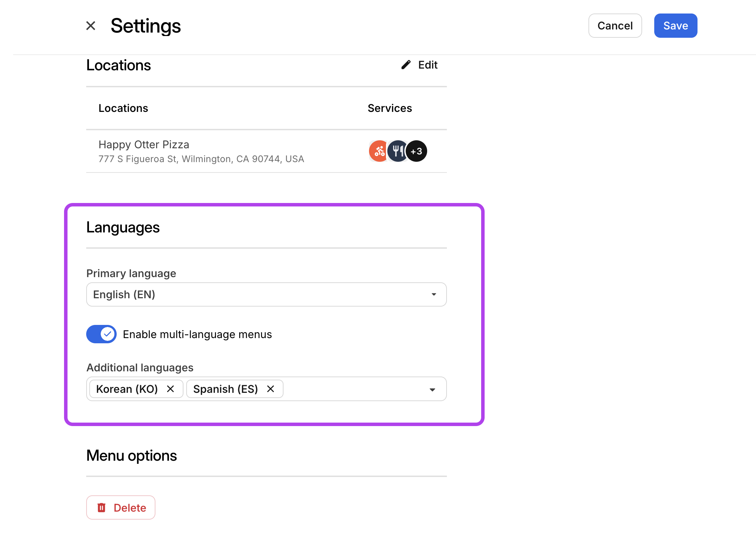Click the Locations column header
Screen dimensions: 756x557
click(x=123, y=108)
